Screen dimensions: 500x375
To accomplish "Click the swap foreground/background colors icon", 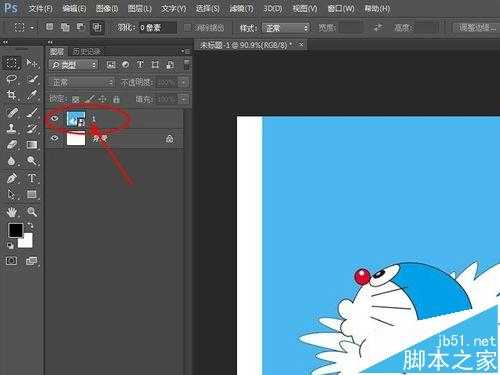I will (x=30, y=226).
